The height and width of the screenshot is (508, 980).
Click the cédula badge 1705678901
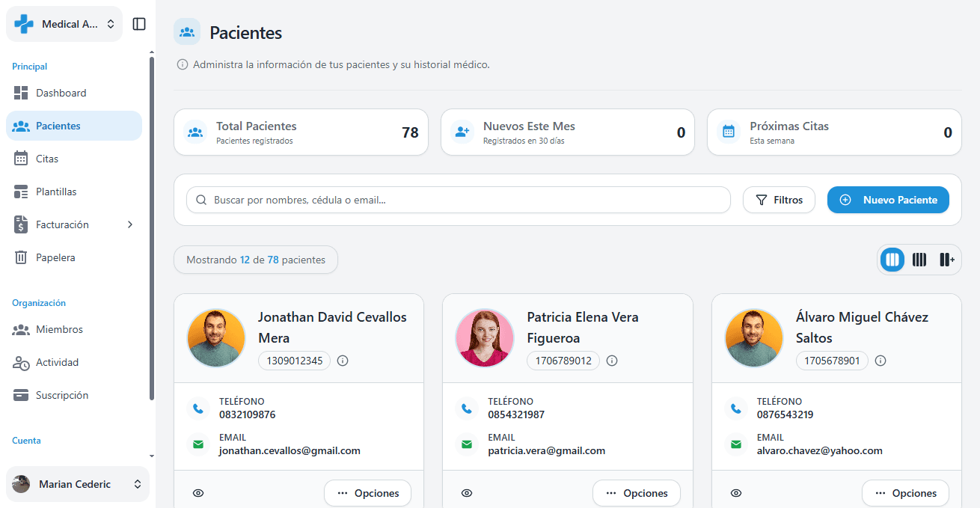point(832,361)
